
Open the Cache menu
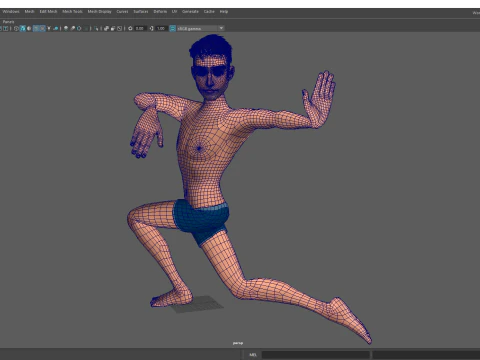pyautogui.click(x=209, y=12)
